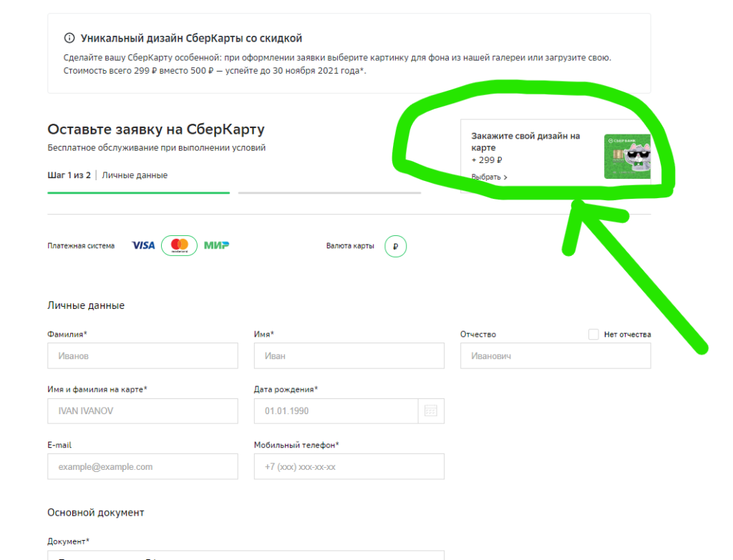Click the chevron next to Выбрать

point(505,177)
